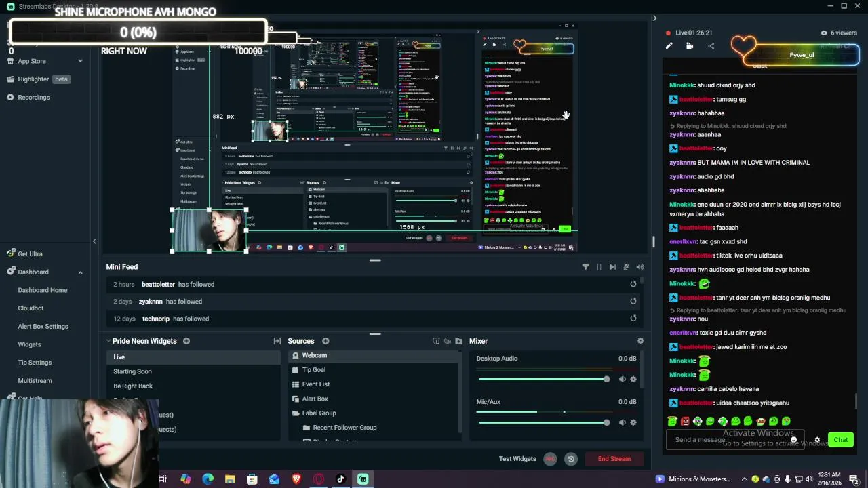Collapse the Label Group folder

tap(296, 413)
